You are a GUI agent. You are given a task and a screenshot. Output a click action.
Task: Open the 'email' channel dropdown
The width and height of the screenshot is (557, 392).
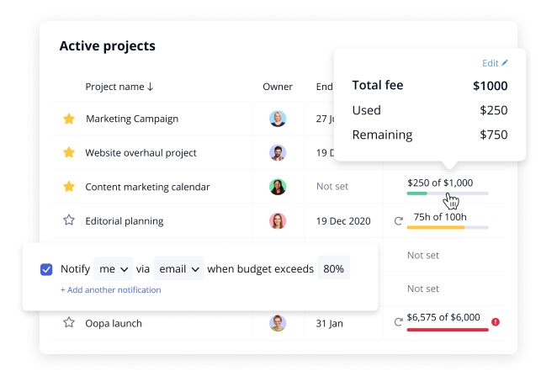point(179,269)
